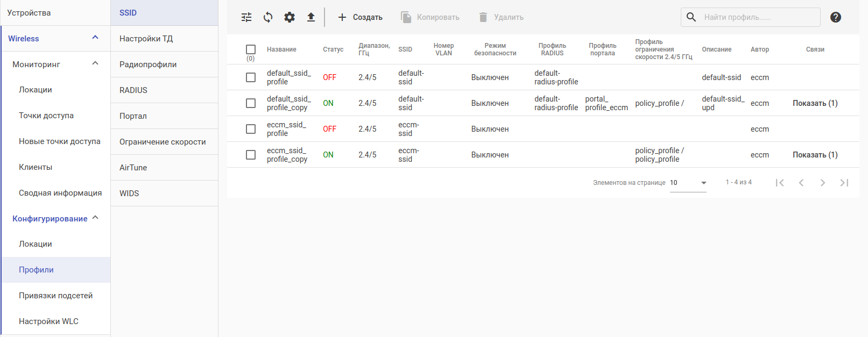This screenshot has width=868, height=337.
Task: Refresh the SSID profile list
Action: 268,17
